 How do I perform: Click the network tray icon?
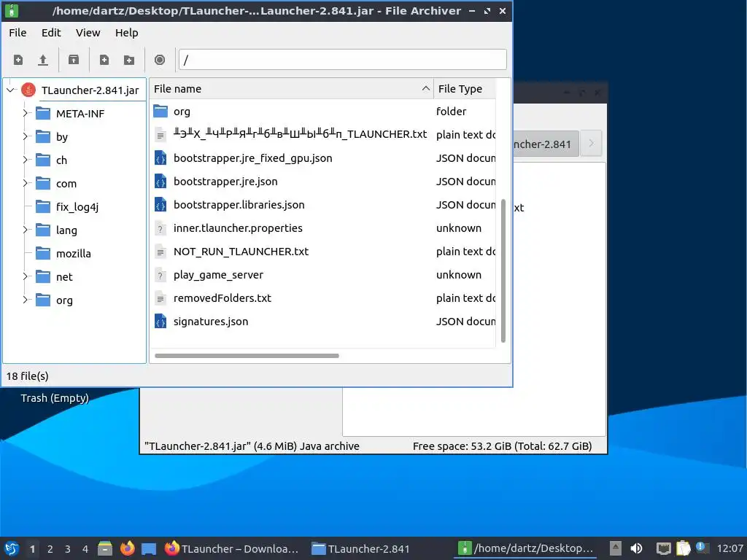pos(663,548)
